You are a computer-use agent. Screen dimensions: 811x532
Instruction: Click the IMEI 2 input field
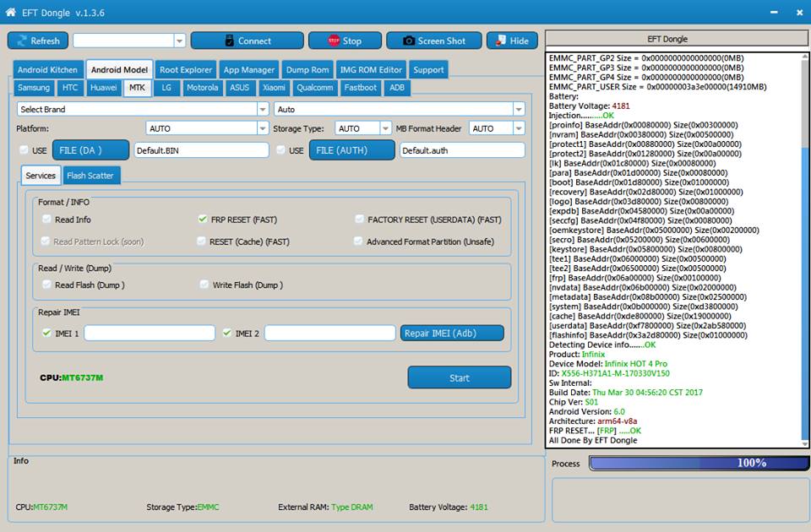329,334
